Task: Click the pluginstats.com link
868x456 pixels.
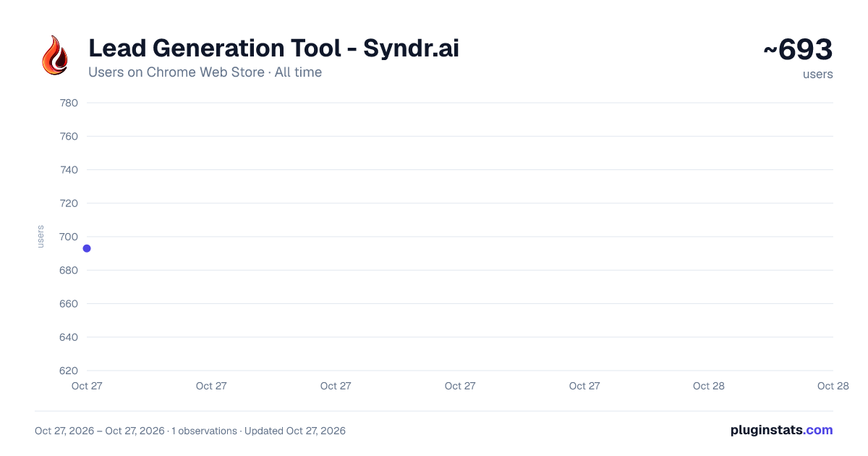Action: 781,430
